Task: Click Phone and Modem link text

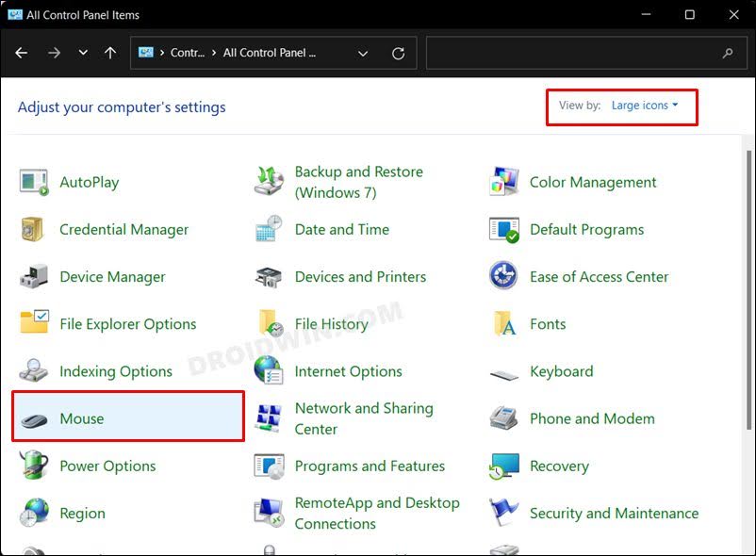Action: 592,418
